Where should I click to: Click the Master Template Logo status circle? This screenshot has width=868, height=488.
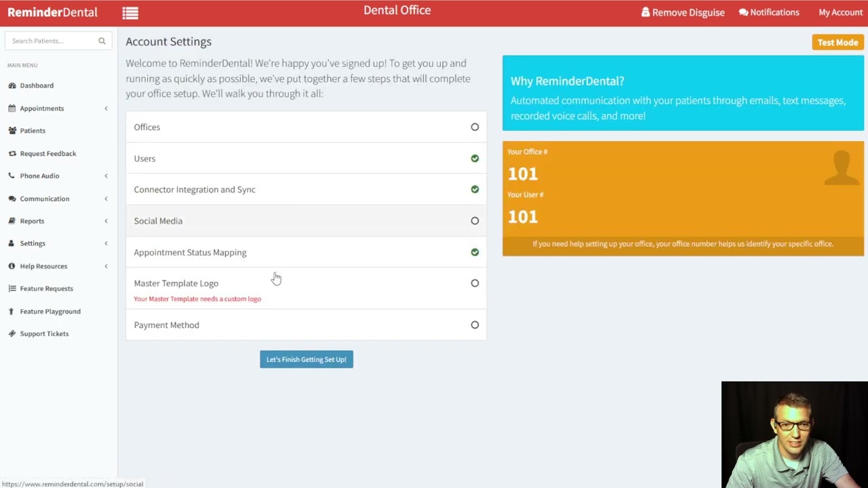475,283
